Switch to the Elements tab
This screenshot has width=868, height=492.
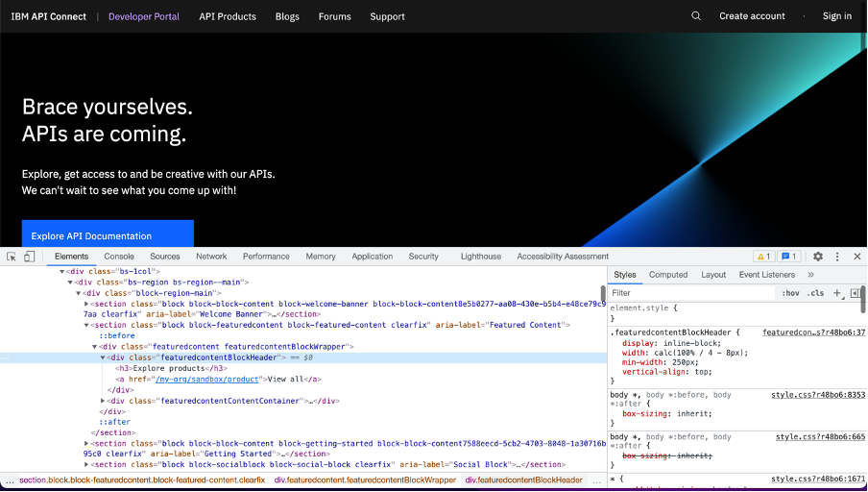click(x=71, y=257)
